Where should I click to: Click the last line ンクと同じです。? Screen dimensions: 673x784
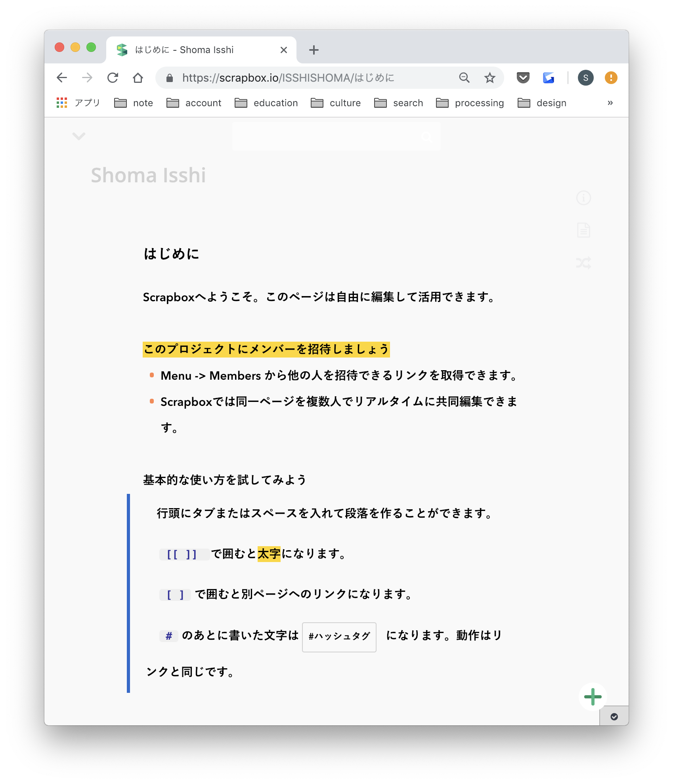pyautogui.click(x=190, y=672)
